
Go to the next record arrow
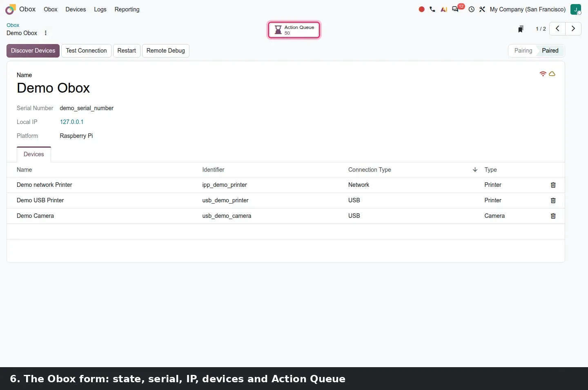(x=573, y=29)
